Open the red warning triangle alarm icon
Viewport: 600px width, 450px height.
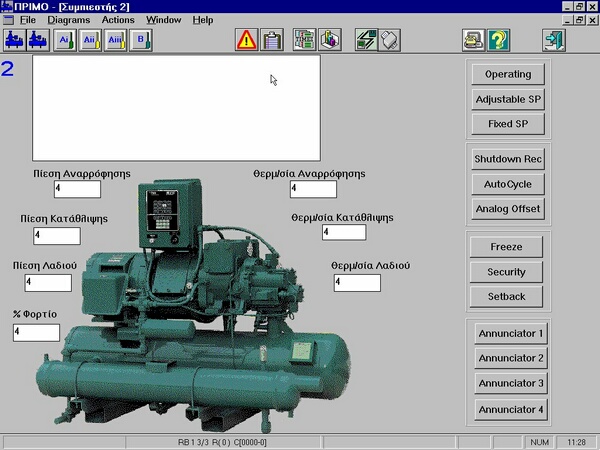pos(246,40)
